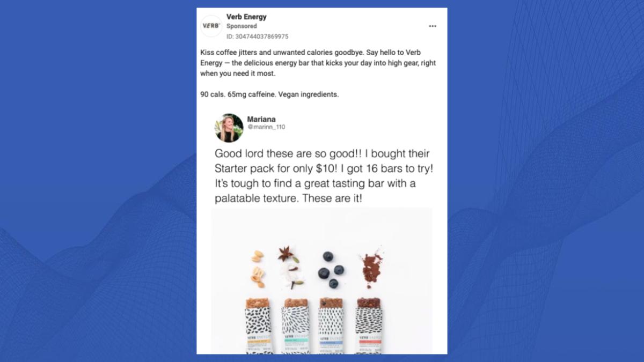Click Mariana's round profile photo

229,128
